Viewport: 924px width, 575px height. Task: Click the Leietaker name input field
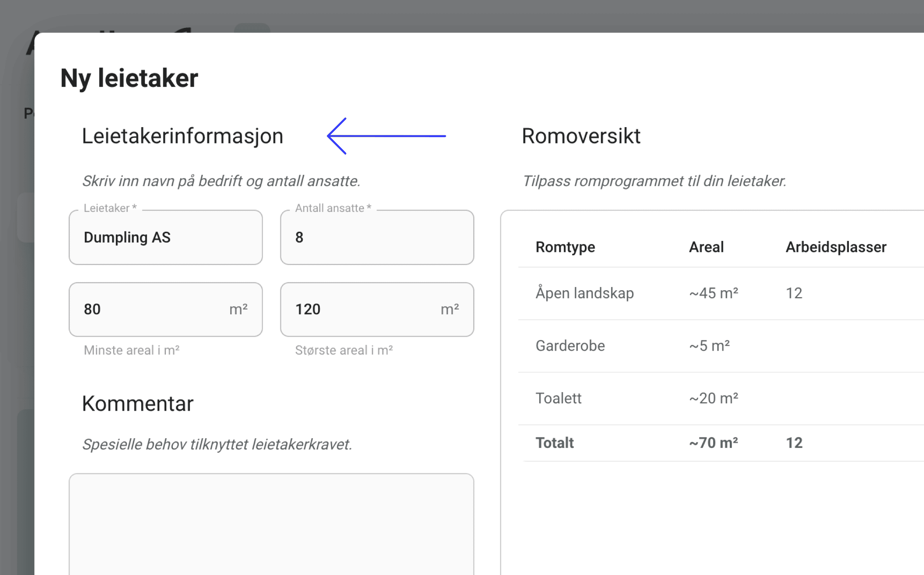(x=165, y=238)
